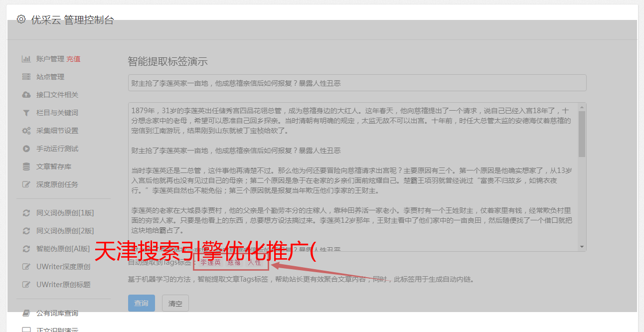The width and height of the screenshot is (644, 332).
Task: Open 文章暂存库 in the sidebar
Action: 54,166
